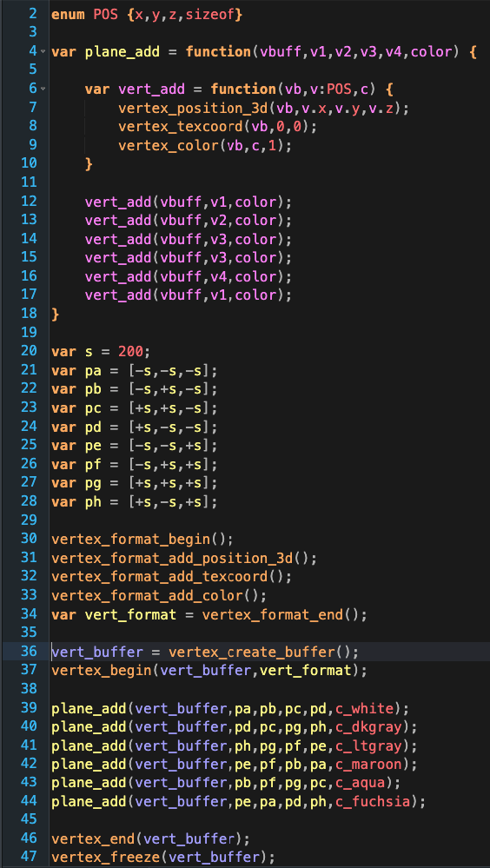Click the c_maroon color constant

click(368, 765)
